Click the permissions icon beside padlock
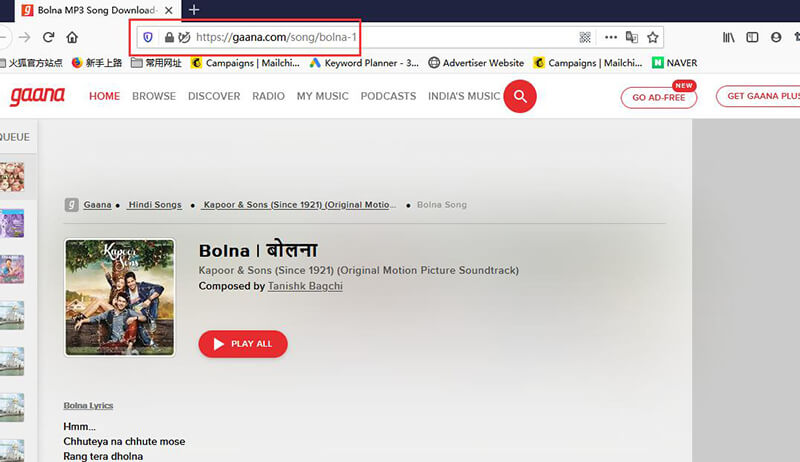800x462 pixels. 185,37
